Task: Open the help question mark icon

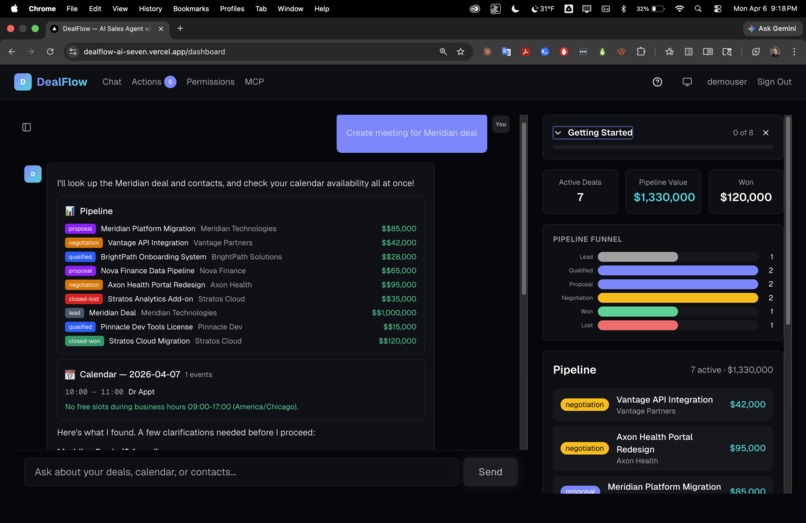Action: pos(657,82)
